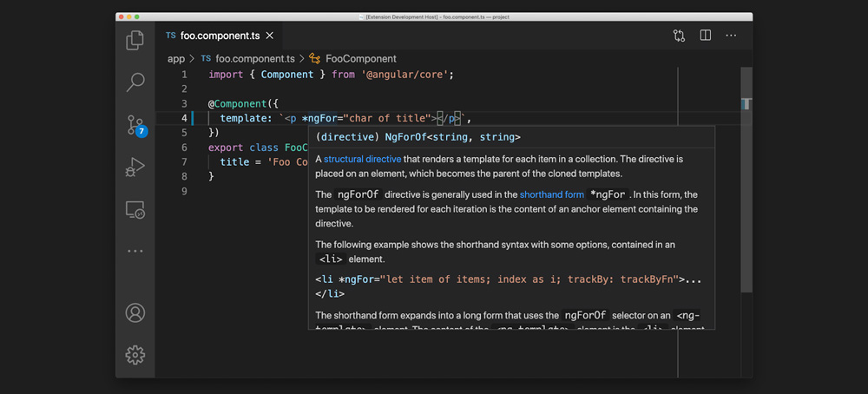Click the export keyword on line 6
Screen dimensions: 868x394
[x=226, y=148]
